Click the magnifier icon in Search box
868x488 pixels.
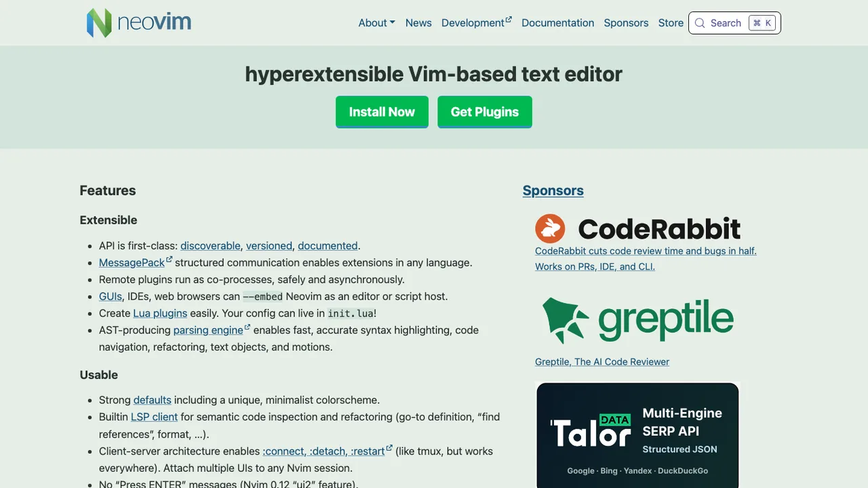[x=700, y=23]
